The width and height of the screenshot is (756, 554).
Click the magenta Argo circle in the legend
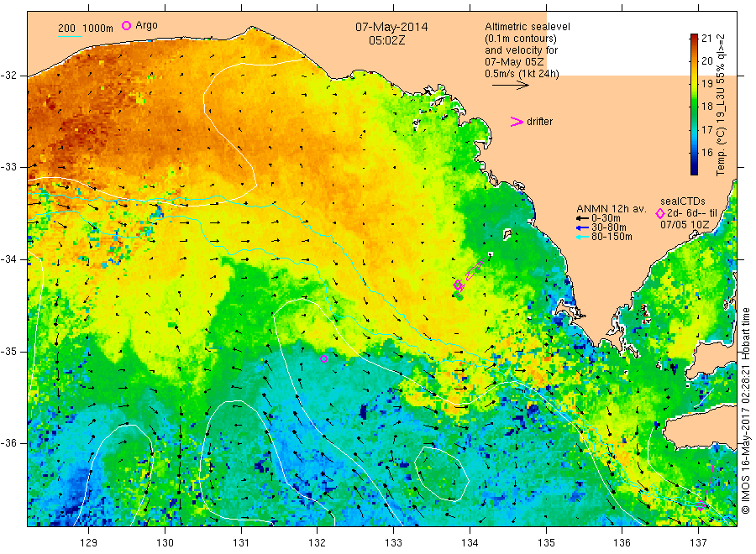tap(126, 25)
